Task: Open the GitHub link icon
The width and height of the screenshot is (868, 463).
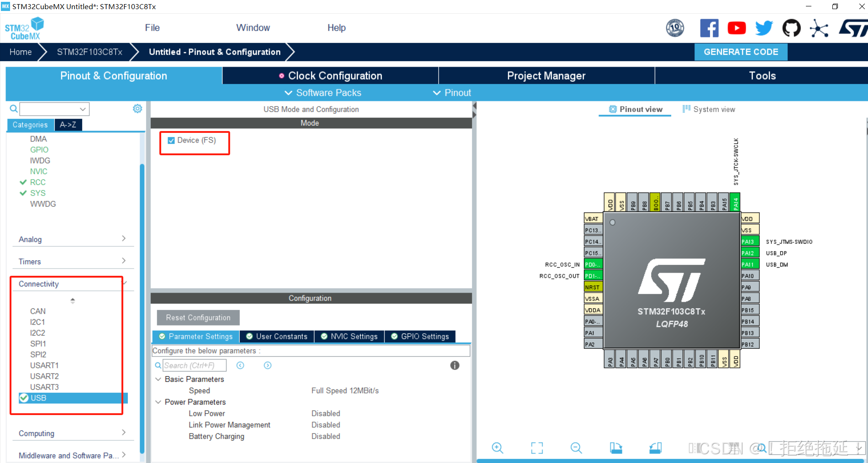Action: point(791,28)
